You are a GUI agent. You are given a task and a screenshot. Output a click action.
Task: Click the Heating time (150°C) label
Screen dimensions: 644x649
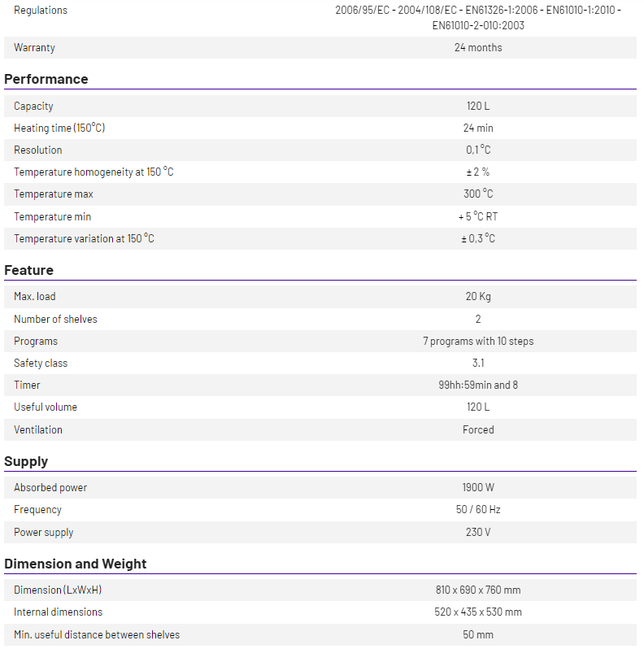(59, 128)
